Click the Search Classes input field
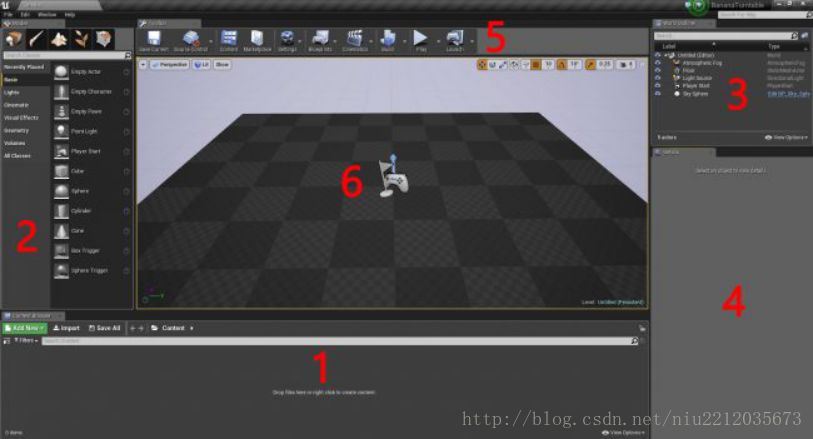The height and width of the screenshot is (439, 813). pos(67,55)
